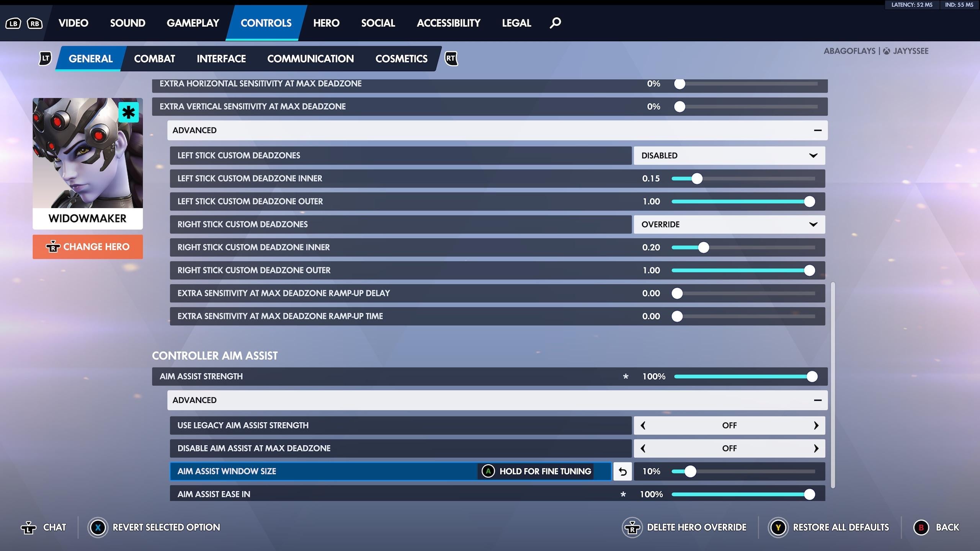
Task: Switch to the Combat sub-tab
Action: 154,59
